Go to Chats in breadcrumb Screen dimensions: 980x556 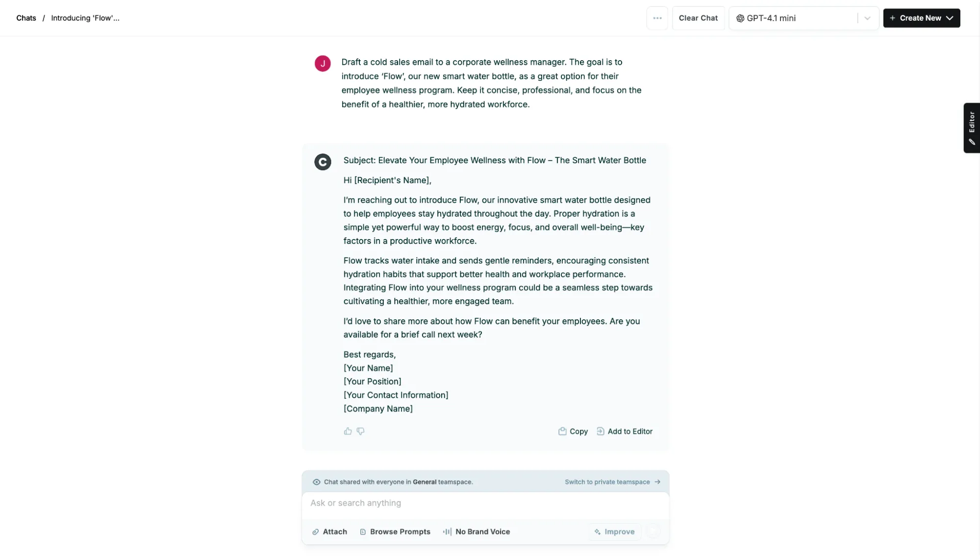pyautogui.click(x=26, y=18)
